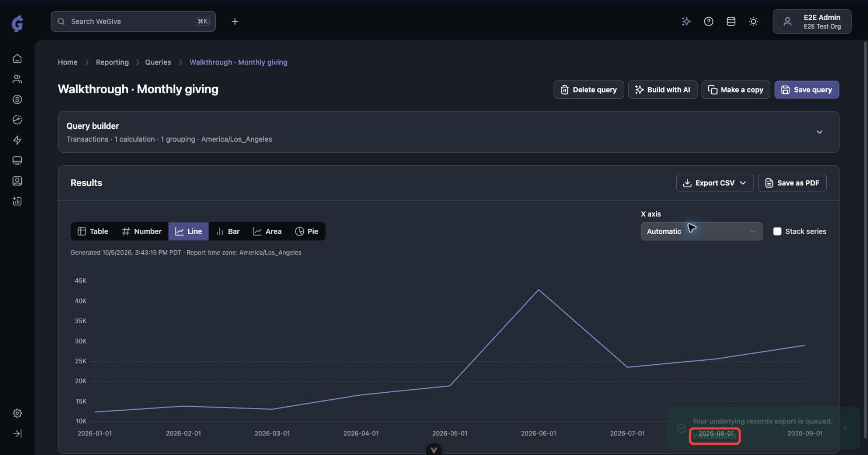This screenshot has width=868, height=455.
Task: Dismiss the export queued notification
Action: point(845,428)
